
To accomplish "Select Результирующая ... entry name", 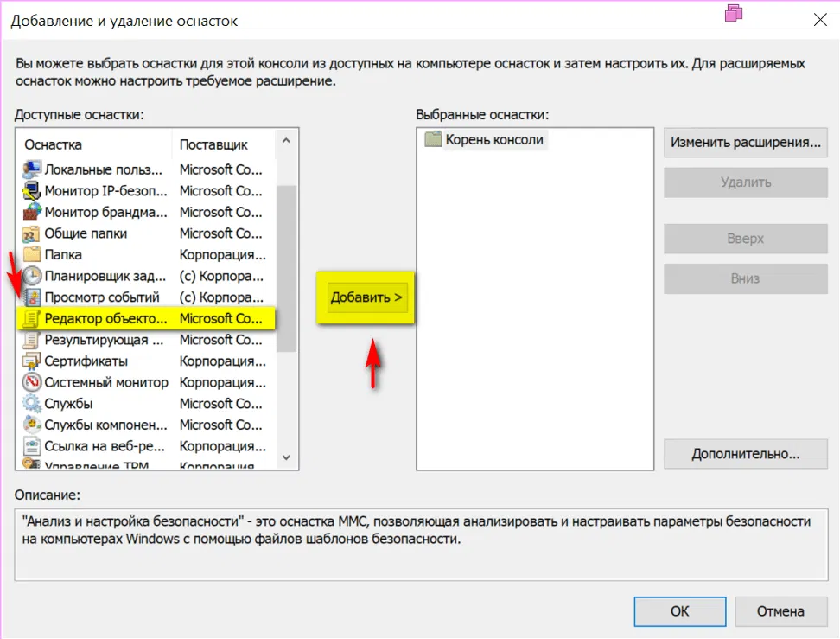I will pos(104,340).
